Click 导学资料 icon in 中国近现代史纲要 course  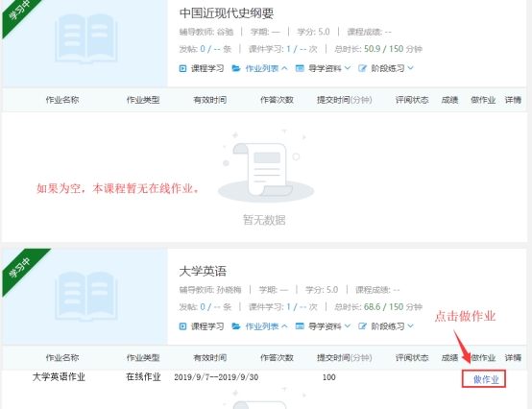click(300, 68)
